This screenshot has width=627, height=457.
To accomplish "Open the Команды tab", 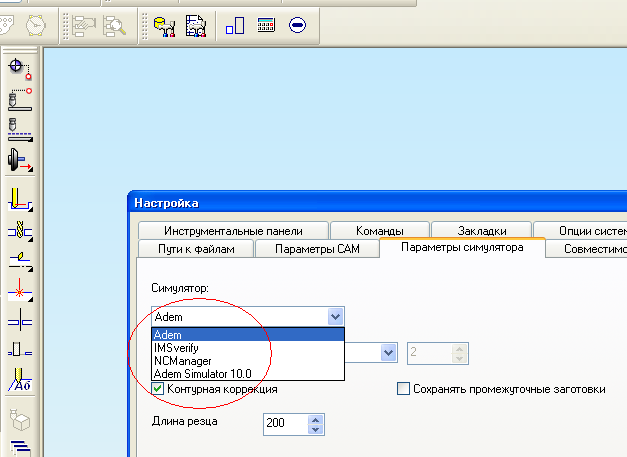I will [x=379, y=230].
